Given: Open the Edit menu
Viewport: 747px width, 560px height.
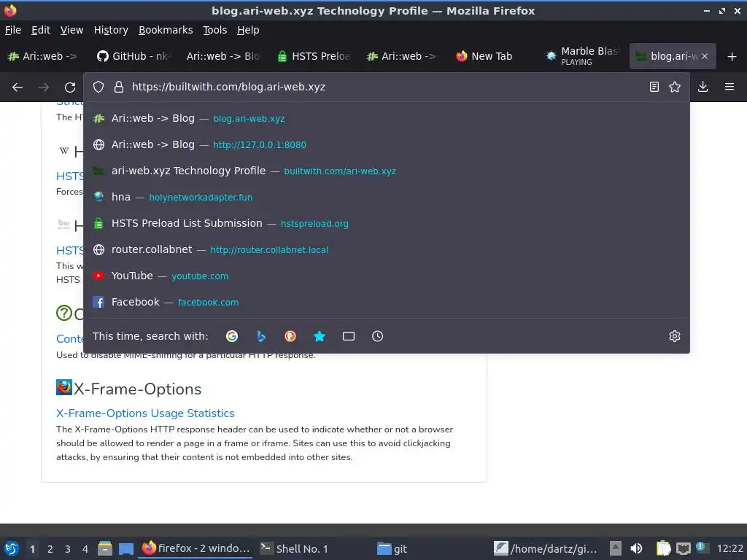Looking at the screenshot, I should coord(41,30).
